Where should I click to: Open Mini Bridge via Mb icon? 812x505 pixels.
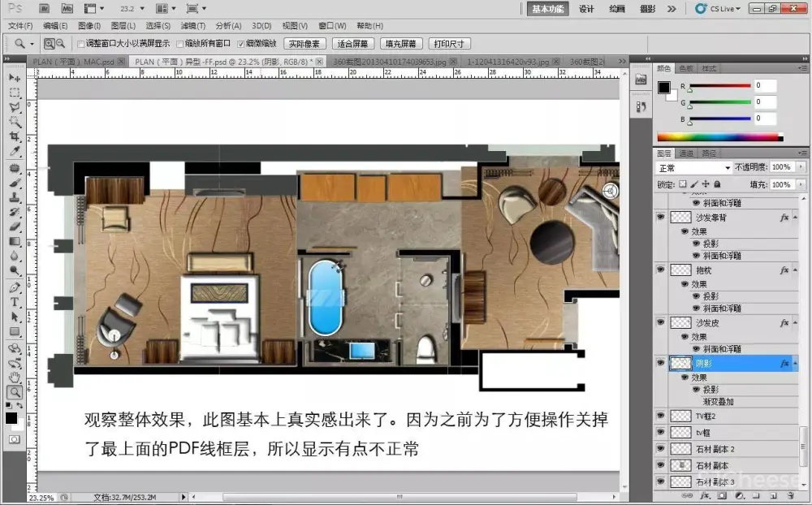tap(67, 9)
